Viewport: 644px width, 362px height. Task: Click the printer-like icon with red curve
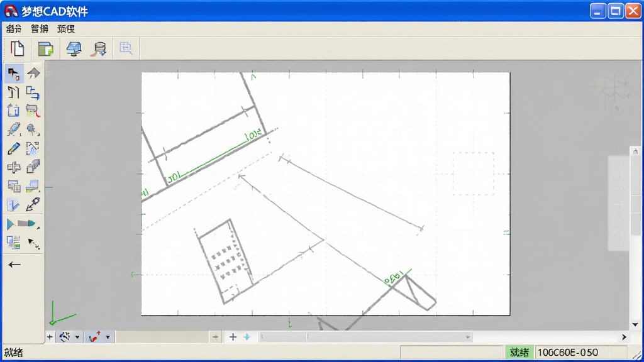tap(33, 111)
